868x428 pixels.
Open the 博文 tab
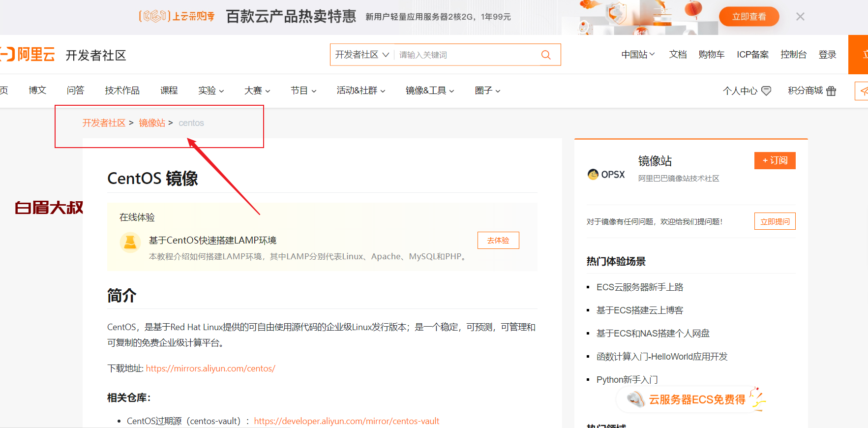(37, 91)
